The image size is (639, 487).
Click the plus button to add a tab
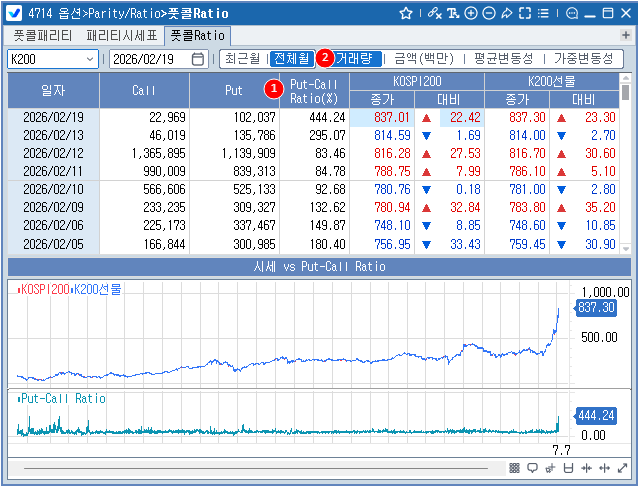point(626,35)
